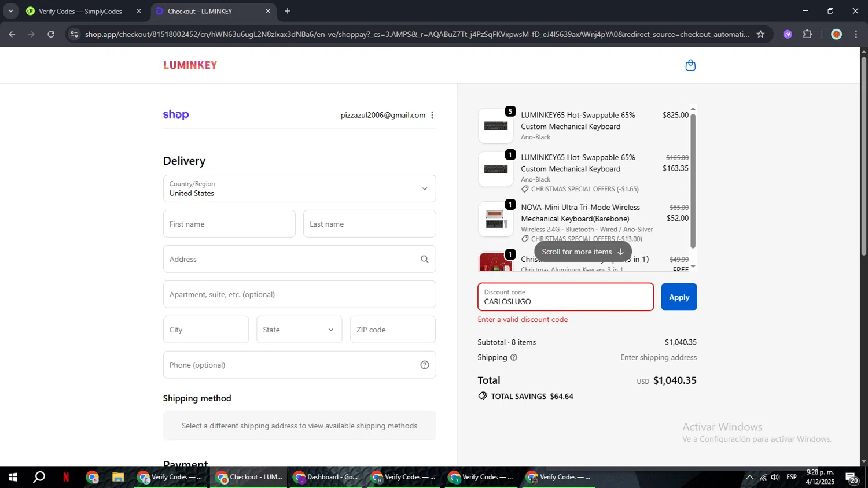Click the first LUMINKEY65 keyboard thumbnail
Image resolution: width=868 pixels, height=488 pixels.
tap(496, 126)
